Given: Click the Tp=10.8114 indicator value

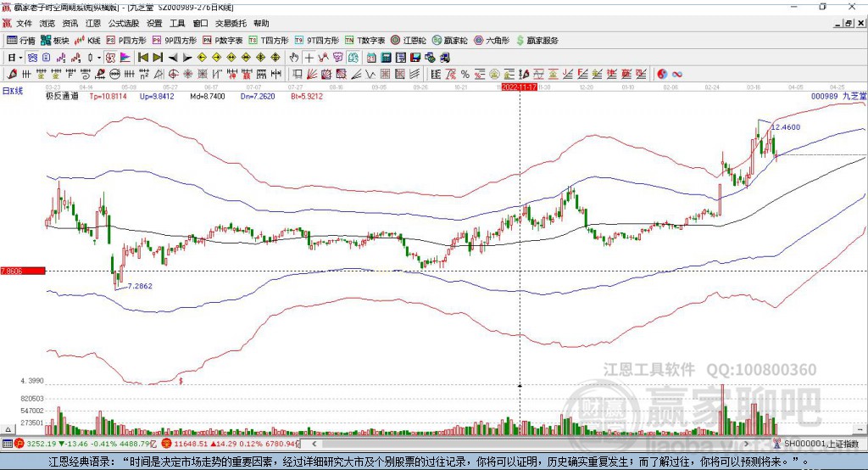Looking at the screenshot, I should tap(108, 96).
